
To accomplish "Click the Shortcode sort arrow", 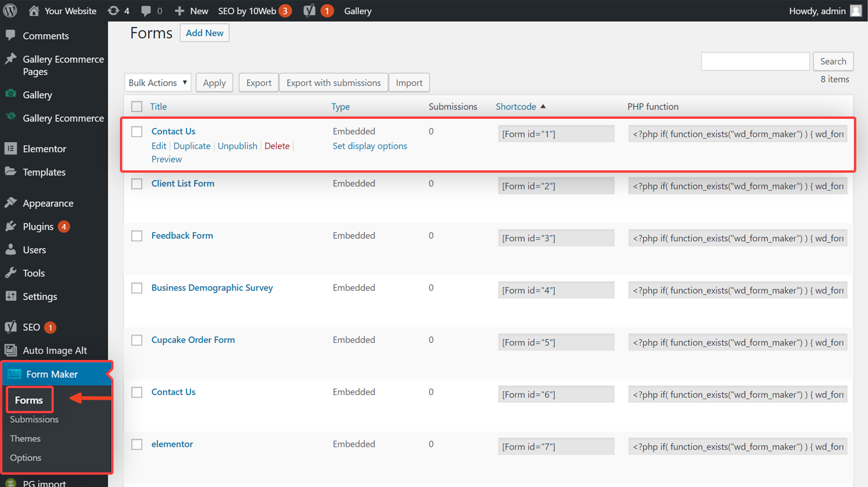I will coord(543,107).
